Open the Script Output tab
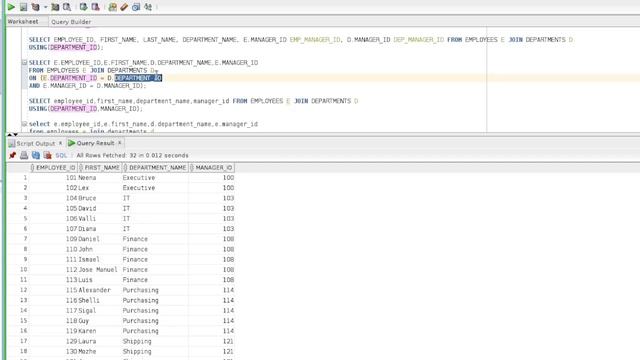 click(x=36, y=143)
